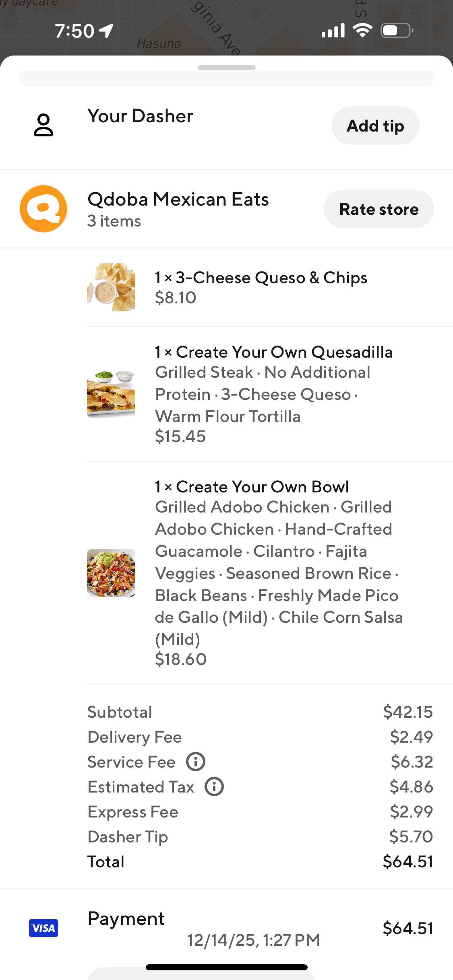Open the quesadilla item photo
Viewport: 453px width, 980px height.
coord(111,394)
